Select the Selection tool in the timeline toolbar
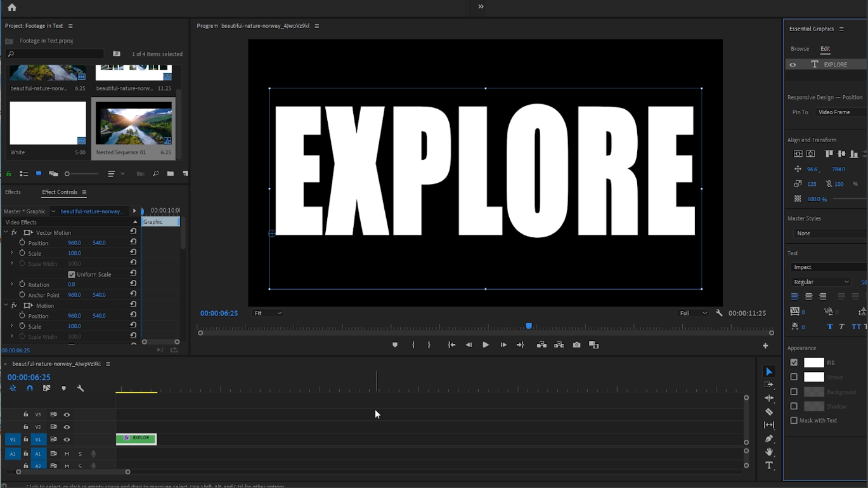 click(769, 371)
